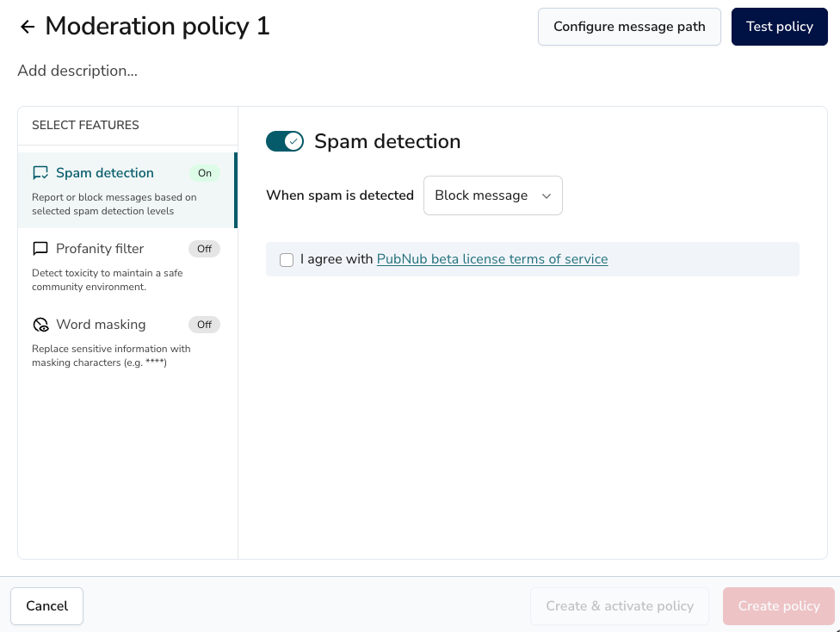Select Spam detection feature in sidebar

pyautogui.click(x=127, y=190)
